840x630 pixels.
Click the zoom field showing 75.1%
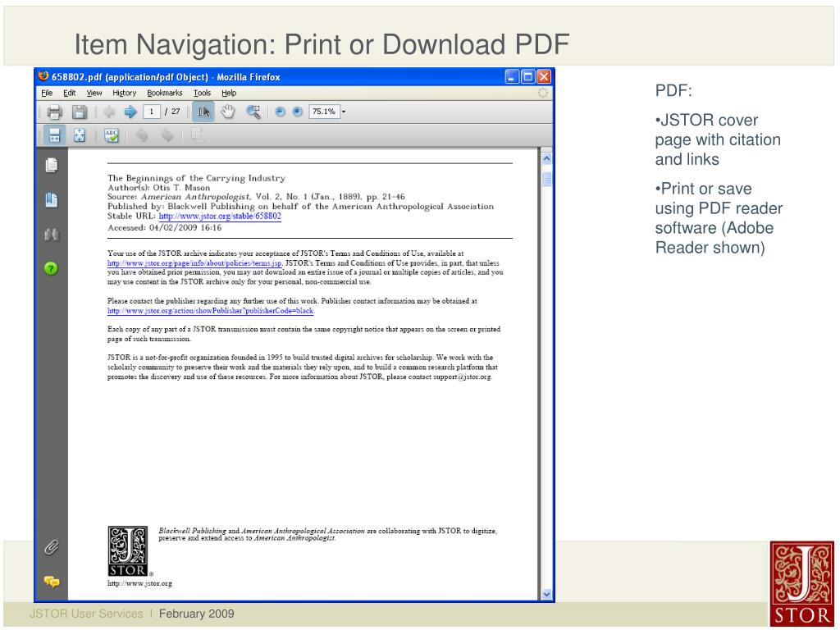pyautogui.click(x=324, y=112)
